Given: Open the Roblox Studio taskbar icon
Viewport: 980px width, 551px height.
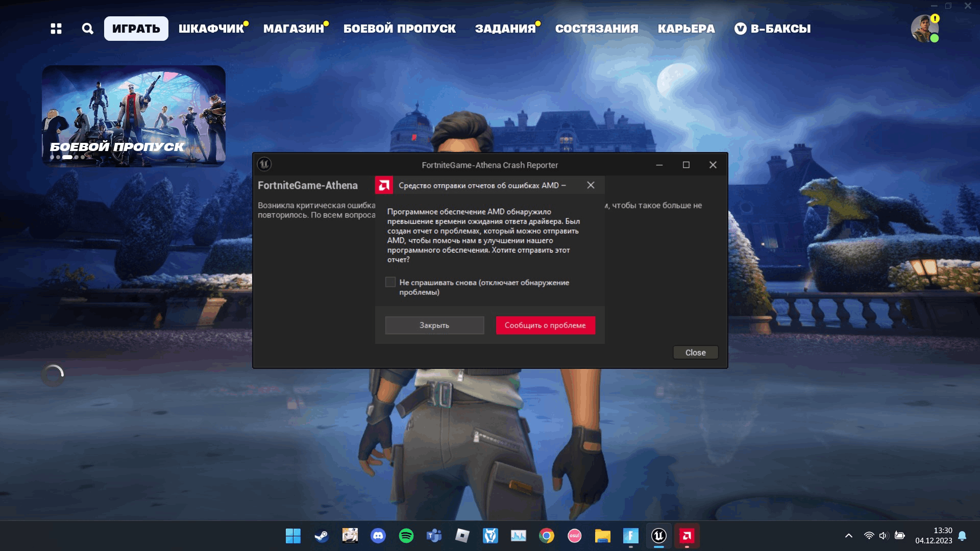Looking at the screenshot, I should pyautogui.click(x=462, y=536).
